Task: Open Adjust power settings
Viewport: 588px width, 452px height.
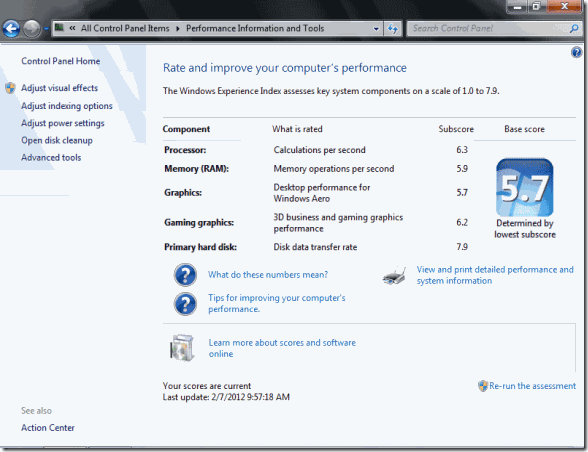Action: tap(63, 123)
